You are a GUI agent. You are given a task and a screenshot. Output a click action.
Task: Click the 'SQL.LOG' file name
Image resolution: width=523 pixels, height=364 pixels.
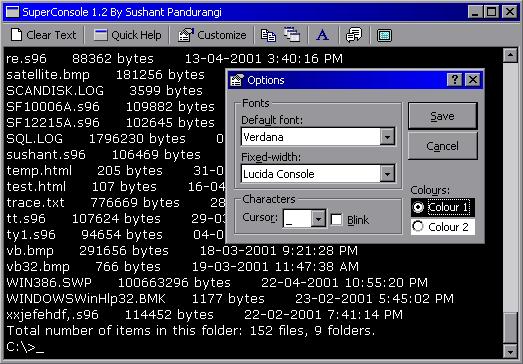(x=34, y=138)
